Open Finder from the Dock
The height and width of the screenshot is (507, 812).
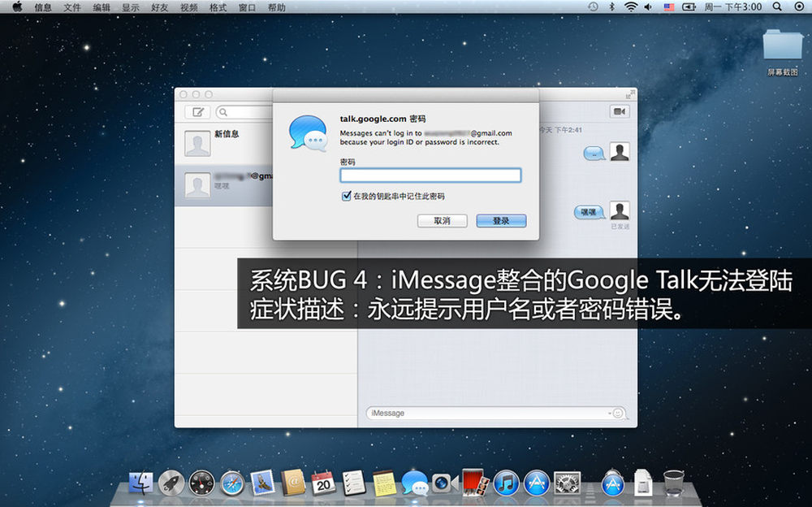coord(140,483)
